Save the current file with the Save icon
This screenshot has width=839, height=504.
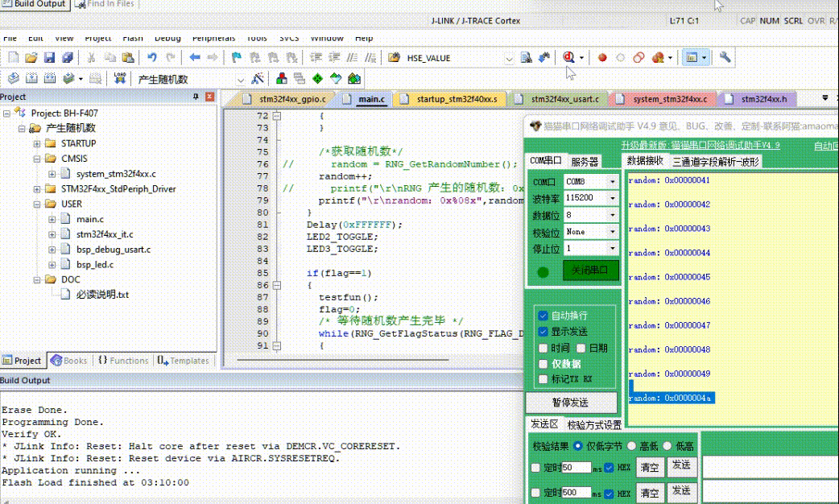tap(49, 57)
